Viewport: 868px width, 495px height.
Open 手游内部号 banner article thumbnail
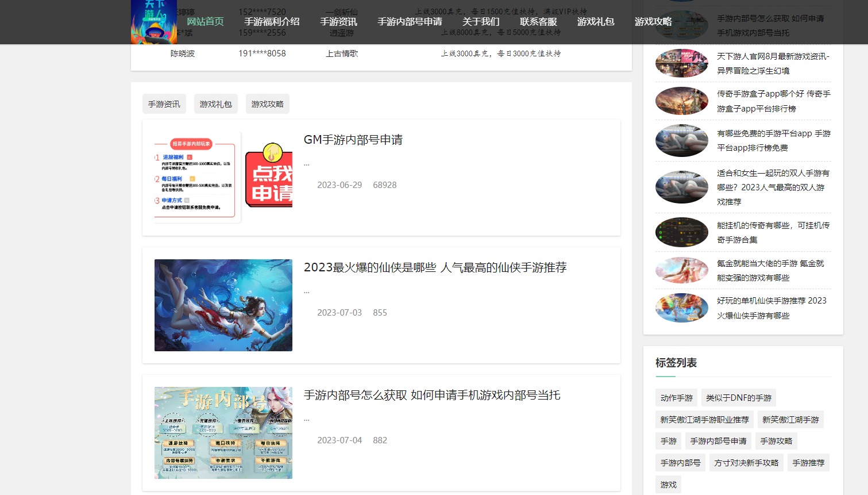point(223,433)
